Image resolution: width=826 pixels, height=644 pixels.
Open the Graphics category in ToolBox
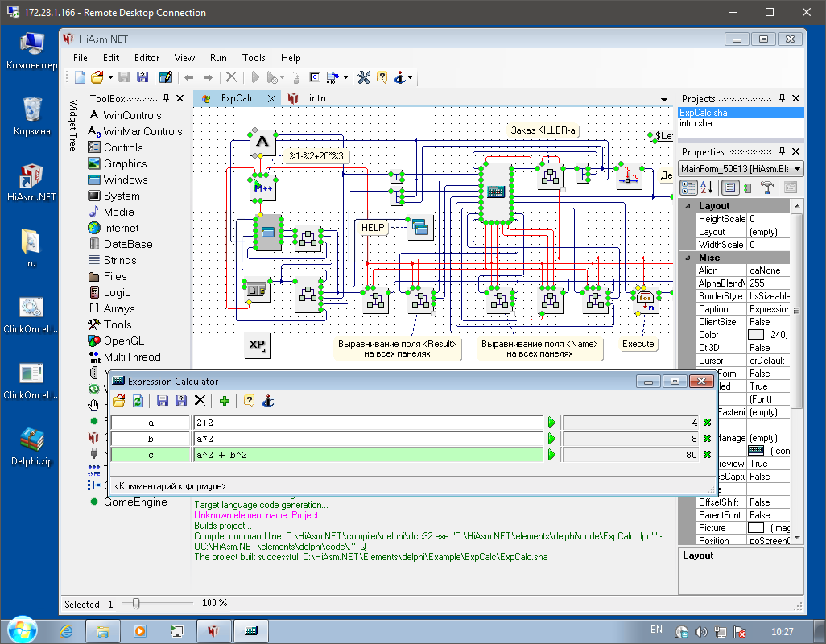tap(125, 163)
